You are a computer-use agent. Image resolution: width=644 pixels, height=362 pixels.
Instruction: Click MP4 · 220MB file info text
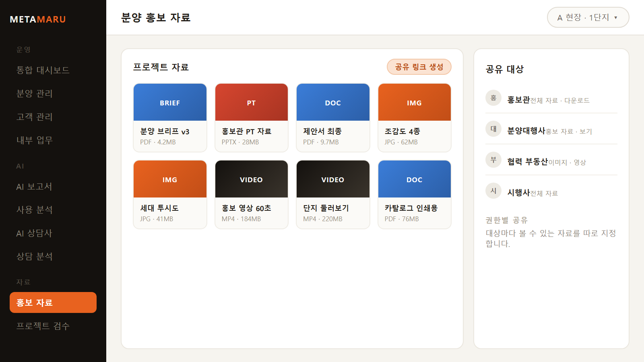(323, 219)
